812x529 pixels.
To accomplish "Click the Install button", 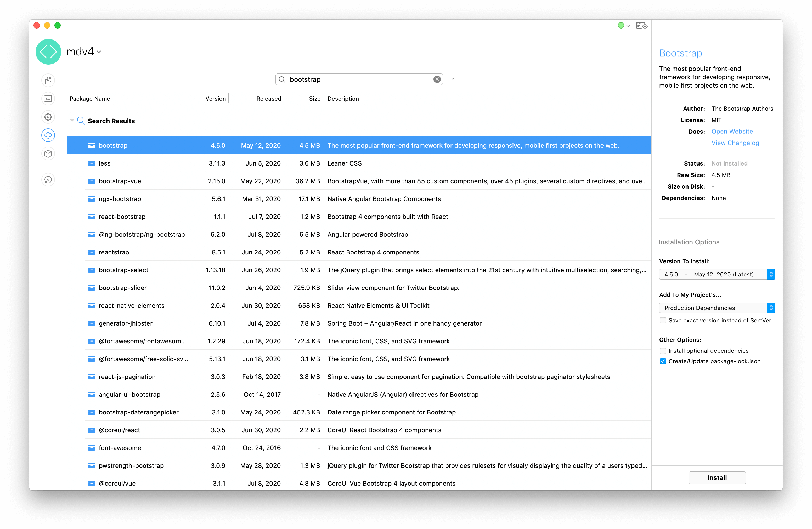I will tap(717, 477).
